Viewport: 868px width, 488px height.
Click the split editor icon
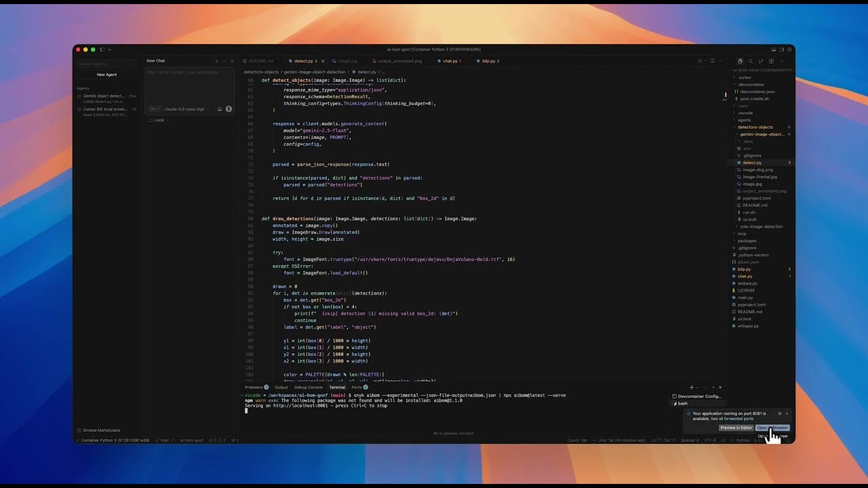tap(712, 61)
